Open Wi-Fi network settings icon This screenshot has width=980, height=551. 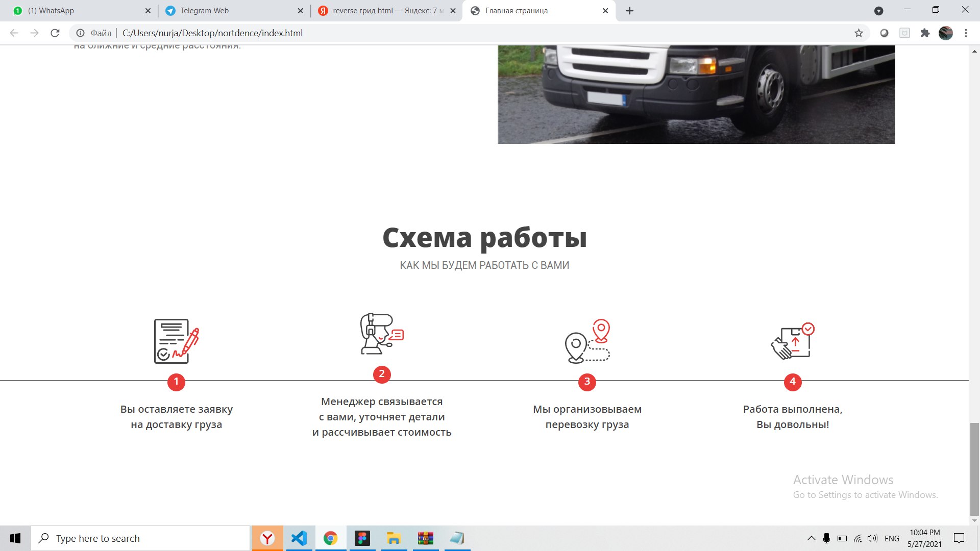point(858,538)
